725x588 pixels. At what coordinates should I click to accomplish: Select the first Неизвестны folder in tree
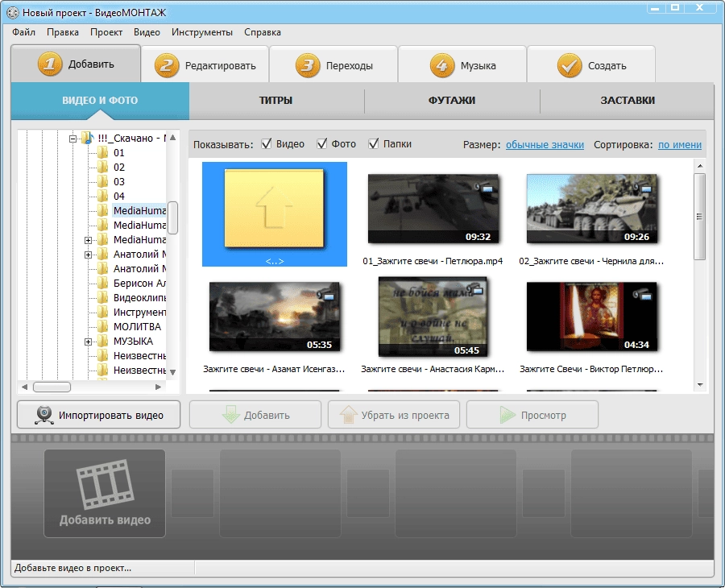(x=139, y=355)
